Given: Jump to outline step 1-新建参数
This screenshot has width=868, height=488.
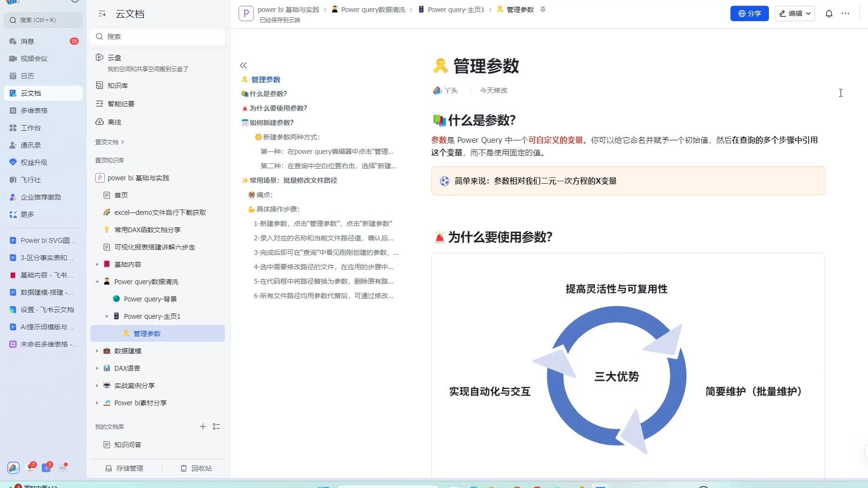Looking at the screenshot, I should [323, 224].
